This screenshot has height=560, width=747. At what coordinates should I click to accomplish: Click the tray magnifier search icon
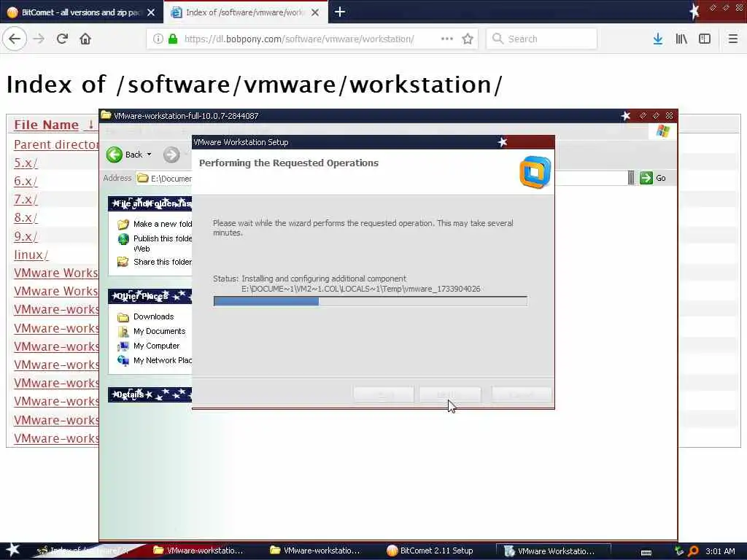(x=693, y=551)
